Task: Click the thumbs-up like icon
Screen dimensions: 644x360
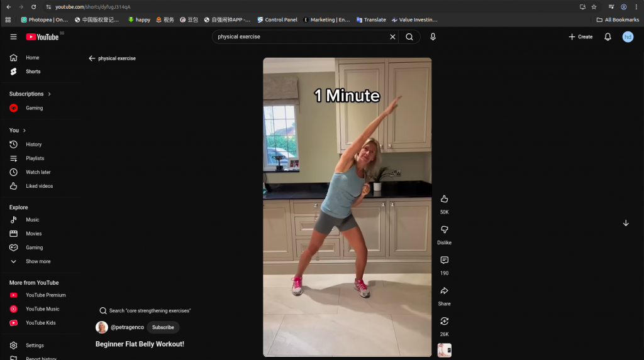Action: 444,199
